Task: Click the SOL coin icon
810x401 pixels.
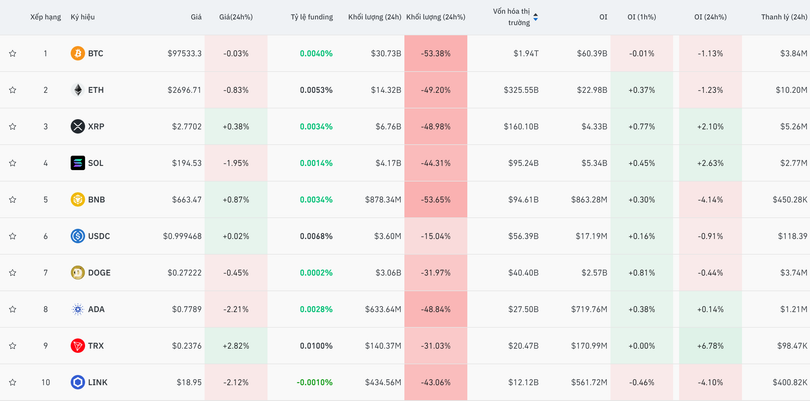Action: coord(77,163)
